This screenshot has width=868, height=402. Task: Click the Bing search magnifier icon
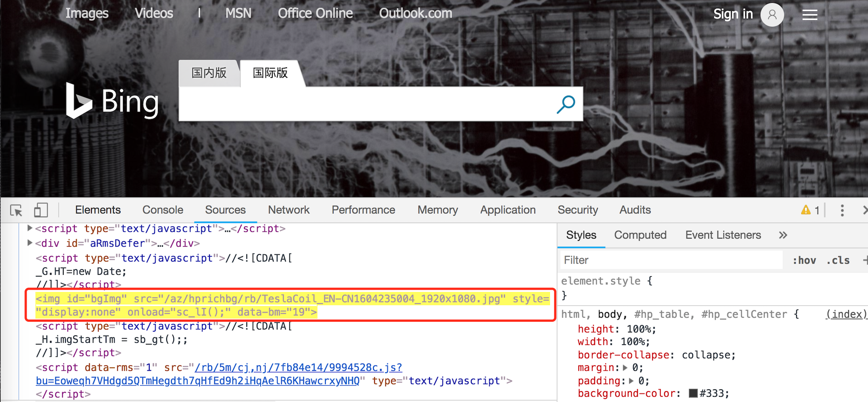point(566,104)
